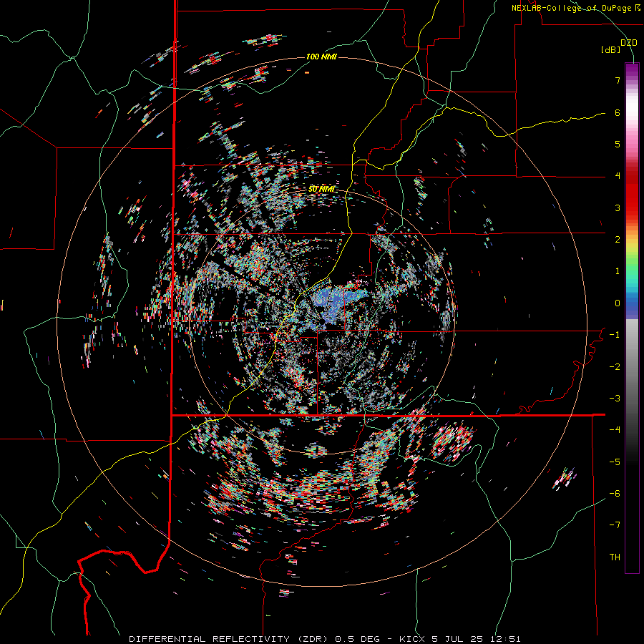
Task: Click the 50 NMI range ring label
Action: point(321,190)
